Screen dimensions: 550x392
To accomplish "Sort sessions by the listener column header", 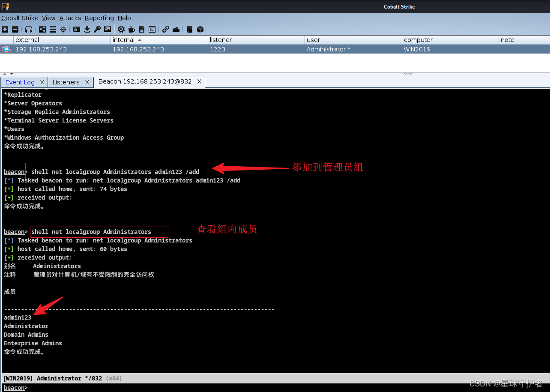I will point(256,40).
